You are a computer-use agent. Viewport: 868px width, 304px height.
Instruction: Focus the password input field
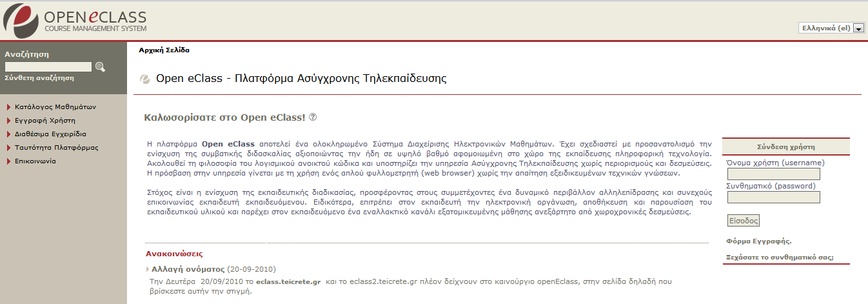(773, 197)
